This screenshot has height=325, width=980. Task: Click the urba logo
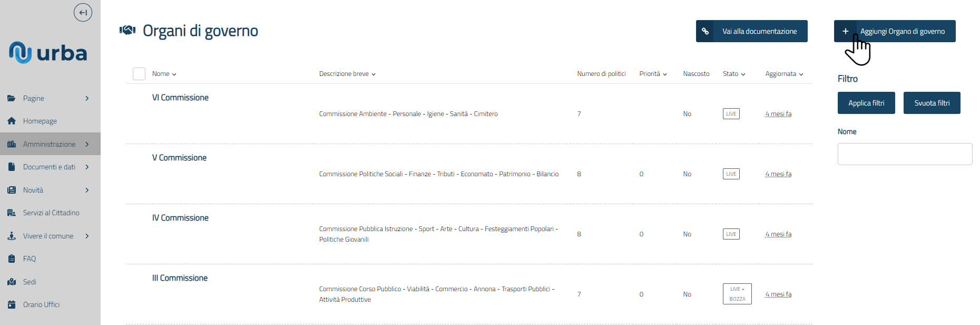coord(48,53)
